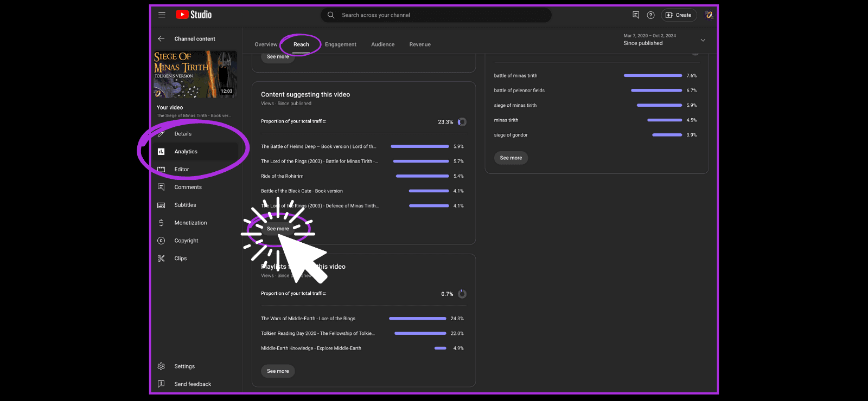
Task: Select the Analytics bar-chart icon in sidebar
Action: tap(161, 152)
